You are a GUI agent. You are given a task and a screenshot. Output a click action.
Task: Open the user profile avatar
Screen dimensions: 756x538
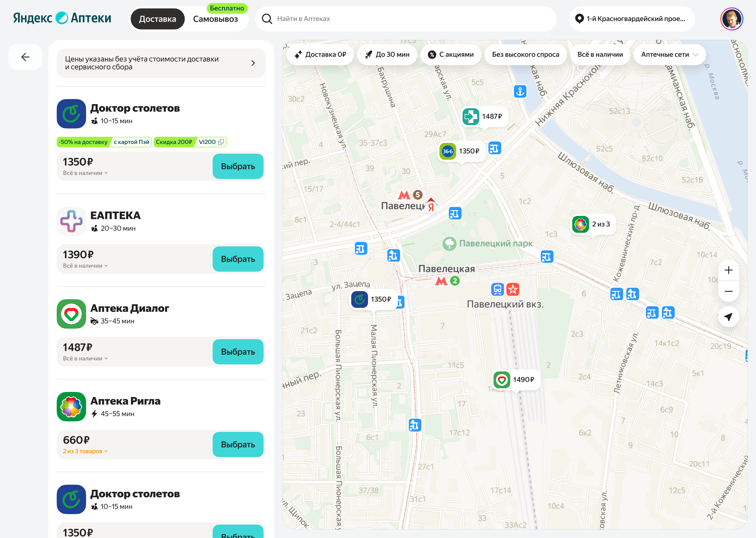pyautogui.click(x=731, y=19)
